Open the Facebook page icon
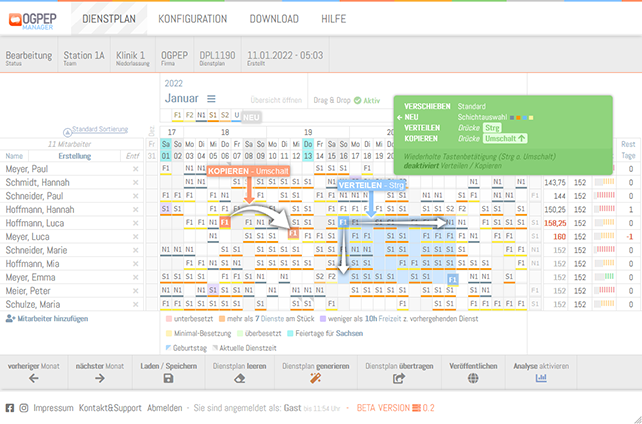The height and width of the screenshot is (424, 642). (x=10, y=408)
